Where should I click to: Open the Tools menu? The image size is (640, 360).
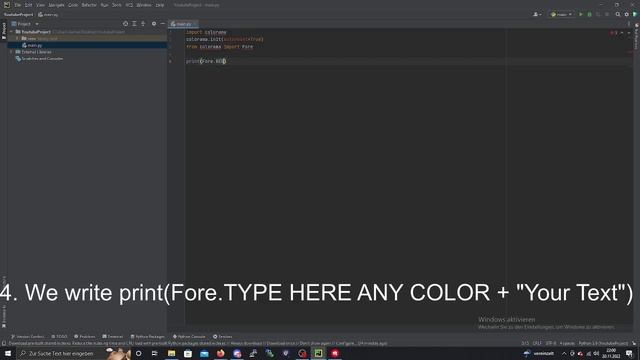coord(117,5)
